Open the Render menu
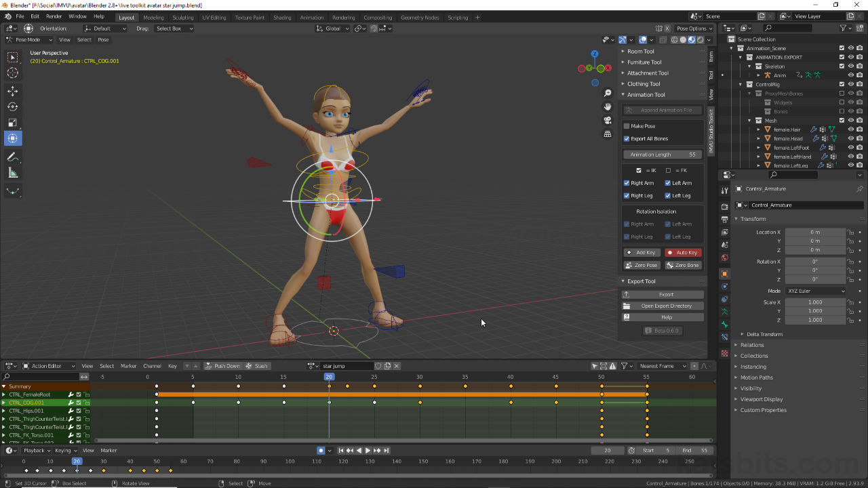 point(54,16)
